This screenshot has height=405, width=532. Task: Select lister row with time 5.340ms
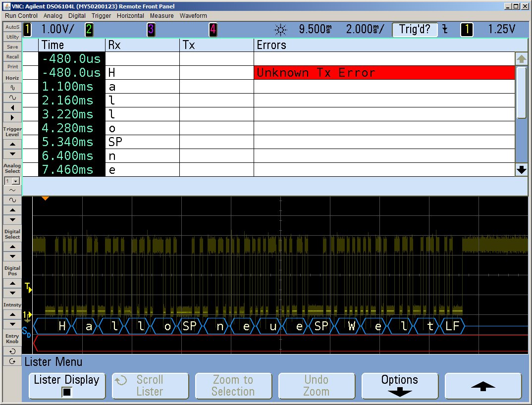(x=268, y=142)
